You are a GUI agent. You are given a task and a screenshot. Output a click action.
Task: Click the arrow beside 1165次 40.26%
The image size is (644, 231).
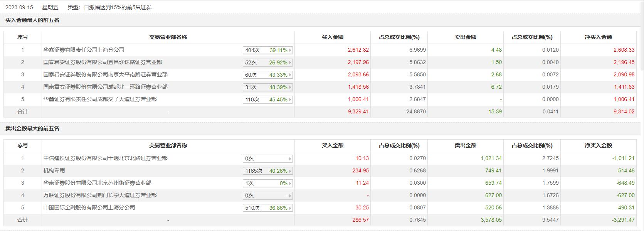click(290, 171)
